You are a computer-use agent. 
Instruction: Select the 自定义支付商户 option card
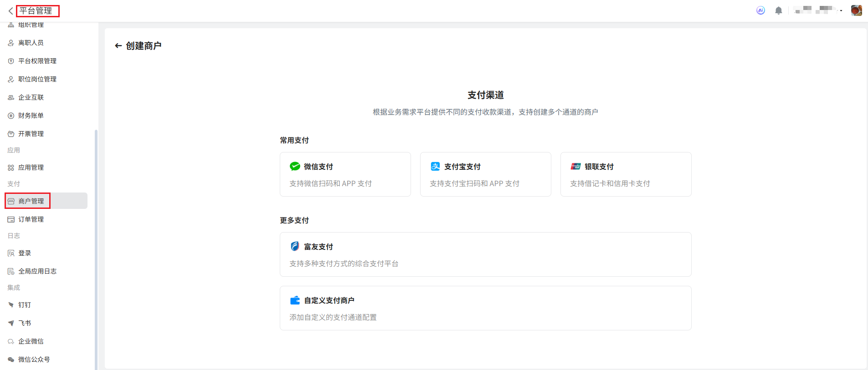pos(485,308)
